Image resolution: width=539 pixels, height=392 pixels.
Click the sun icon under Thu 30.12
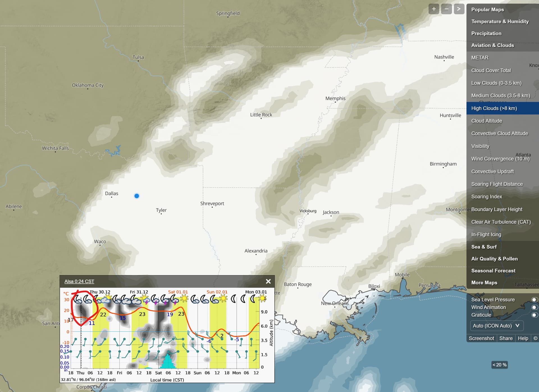108,298
